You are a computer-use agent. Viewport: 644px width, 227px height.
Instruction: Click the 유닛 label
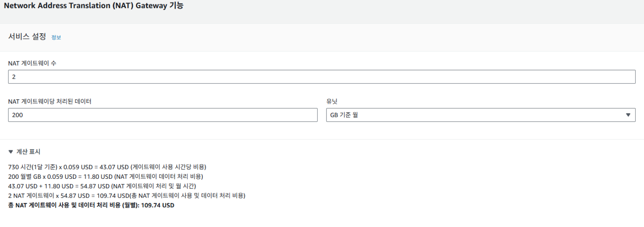pyautogui.click(x=332, y=101)
